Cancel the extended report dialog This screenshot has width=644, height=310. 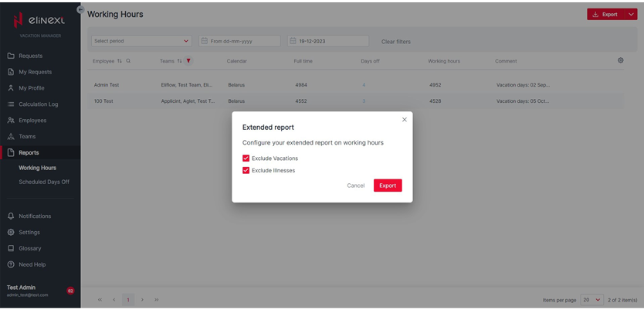tap(355, 186)
